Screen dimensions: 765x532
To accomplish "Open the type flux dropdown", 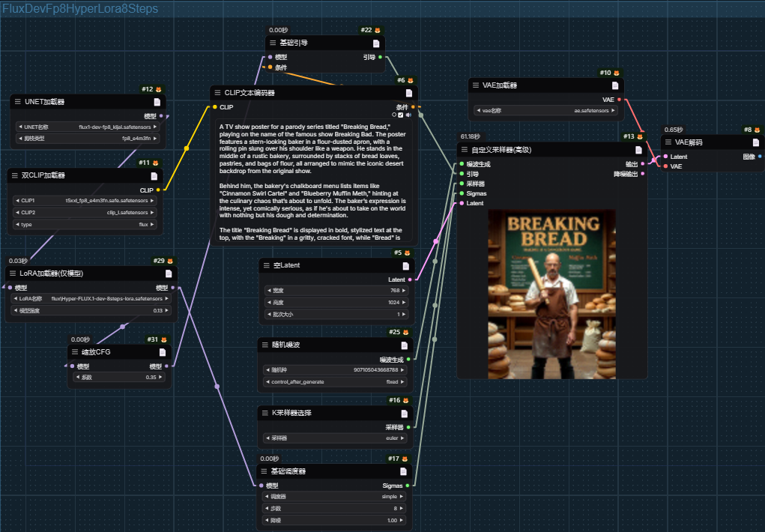I will (x=85, y=225).
